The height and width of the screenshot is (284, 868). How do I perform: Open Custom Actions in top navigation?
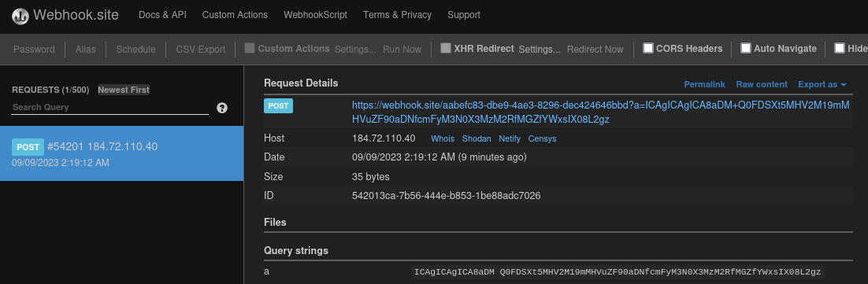(235, 15)
